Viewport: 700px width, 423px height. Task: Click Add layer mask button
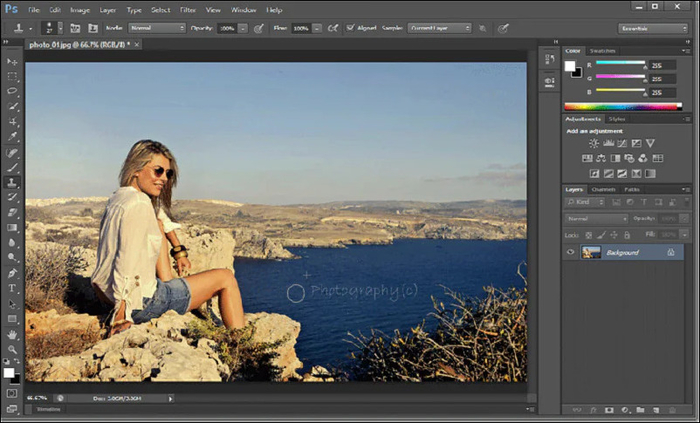609,410
